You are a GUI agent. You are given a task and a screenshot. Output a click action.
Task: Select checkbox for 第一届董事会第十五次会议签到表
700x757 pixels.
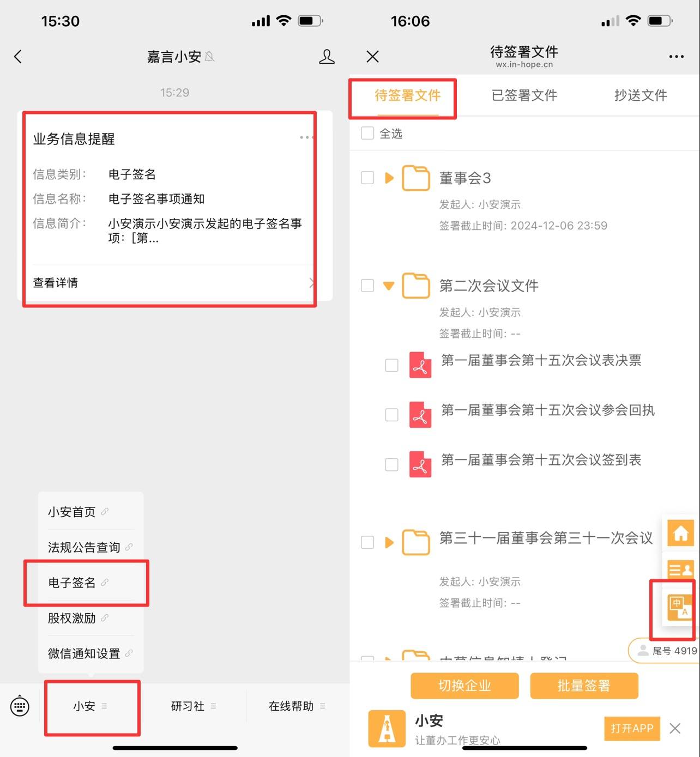391,464
